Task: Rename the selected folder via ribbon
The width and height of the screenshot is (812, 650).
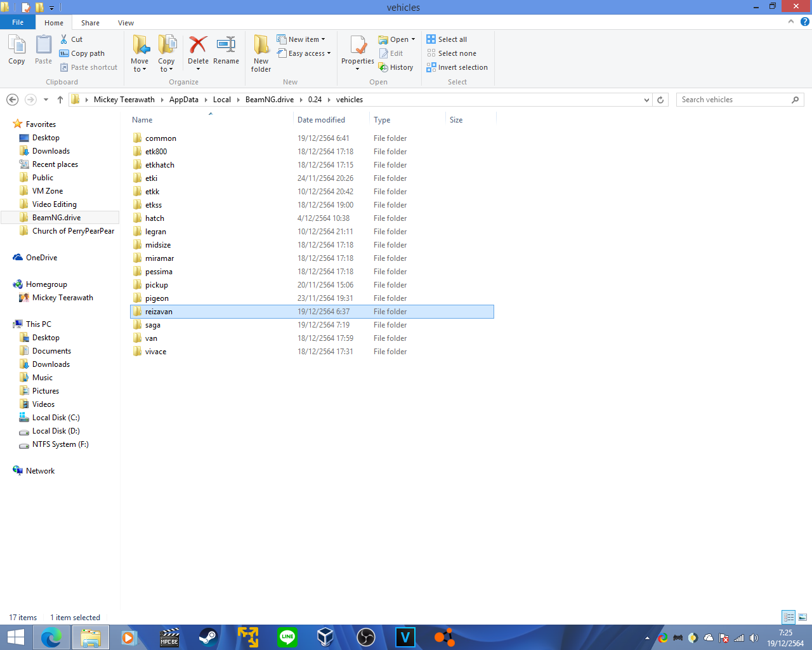Action: (x=226, y=50)
